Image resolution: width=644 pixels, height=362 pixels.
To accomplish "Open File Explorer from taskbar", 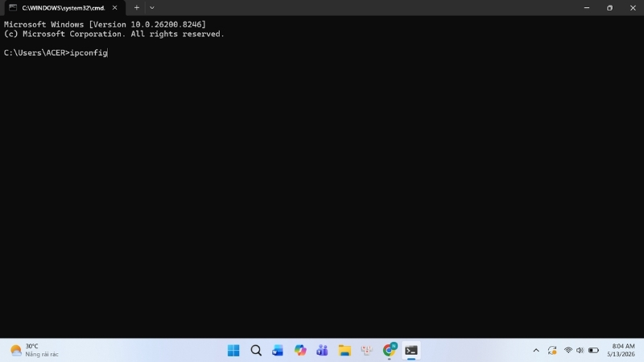I will coord(345,351).
